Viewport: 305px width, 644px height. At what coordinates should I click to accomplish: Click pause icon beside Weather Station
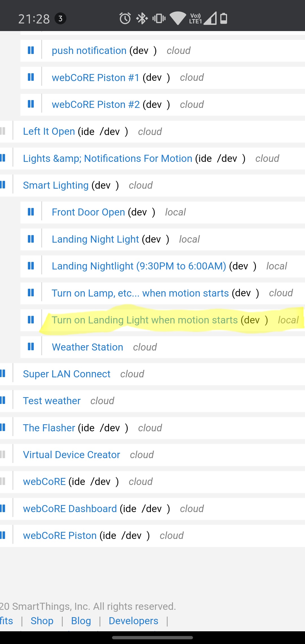pyautogui.click(x=31, y=347)
